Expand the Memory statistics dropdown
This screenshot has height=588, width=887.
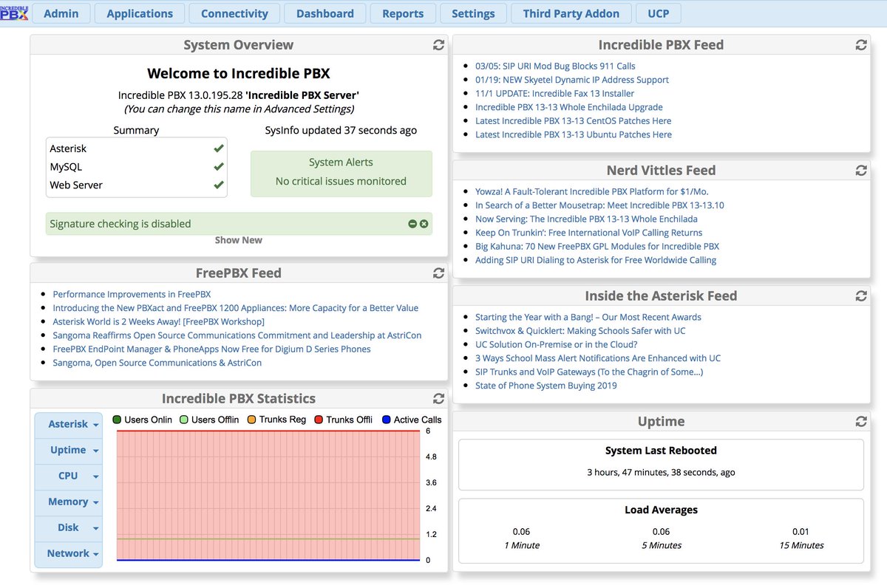coord(69,502)
